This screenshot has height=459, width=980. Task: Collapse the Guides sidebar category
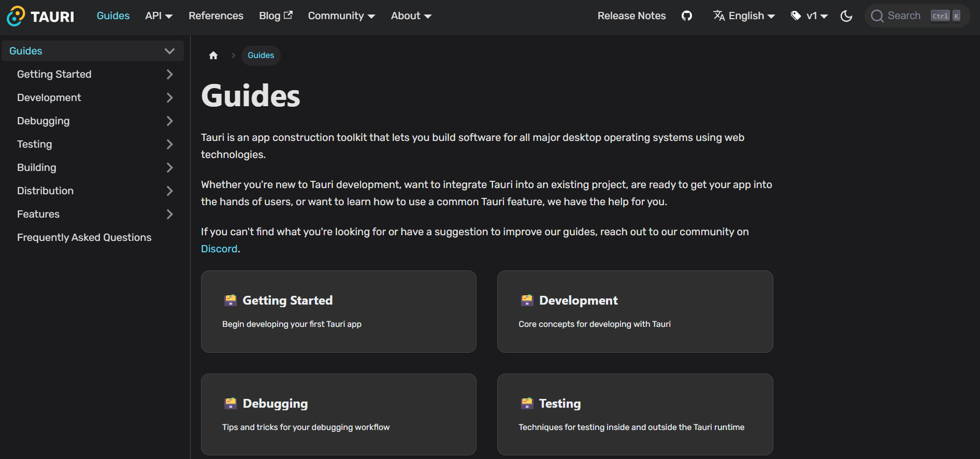(169, 51)
